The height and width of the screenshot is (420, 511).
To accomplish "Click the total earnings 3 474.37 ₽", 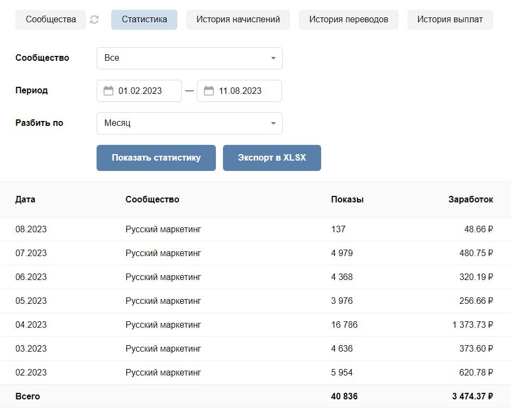I will (x=472, y=396).
